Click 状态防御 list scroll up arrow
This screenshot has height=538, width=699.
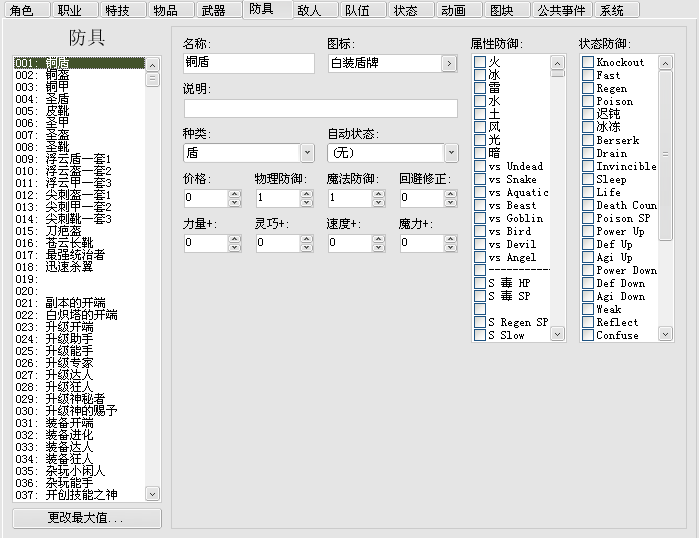pyautogui.click(x=665, y=63)
